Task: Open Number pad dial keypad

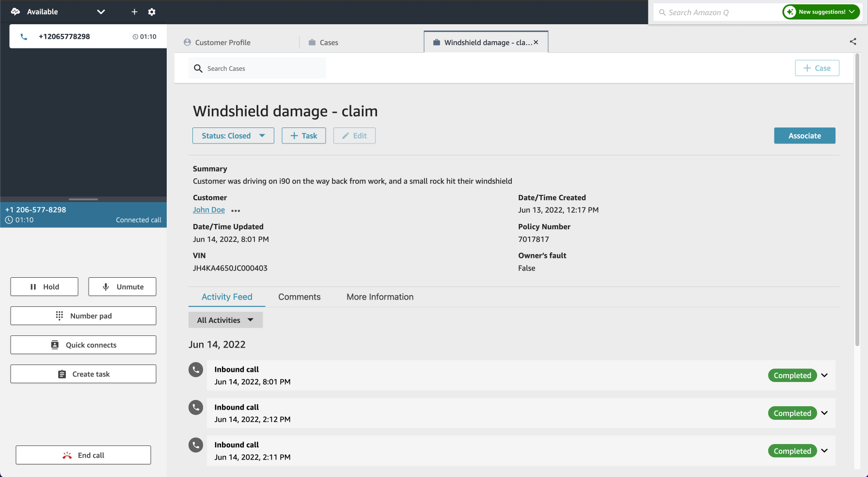Action: click(83, 316)
